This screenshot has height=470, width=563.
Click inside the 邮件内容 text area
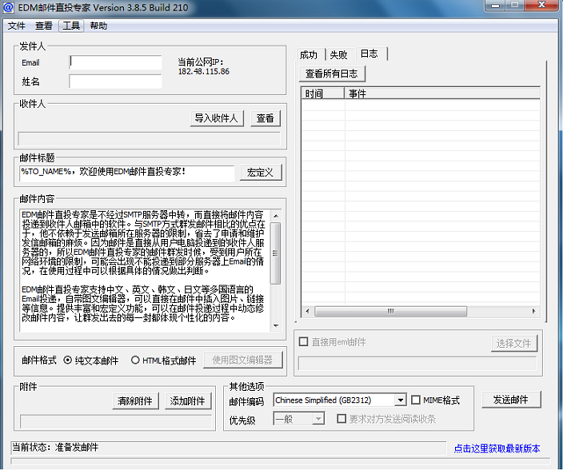click(x=145, y=270)
